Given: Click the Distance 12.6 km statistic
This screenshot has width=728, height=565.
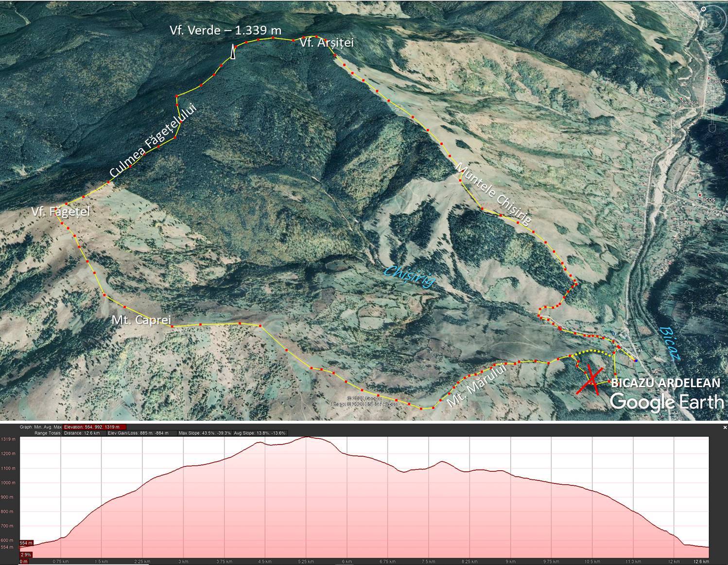Looking at the screenshot, I should [x=82, y=433].
